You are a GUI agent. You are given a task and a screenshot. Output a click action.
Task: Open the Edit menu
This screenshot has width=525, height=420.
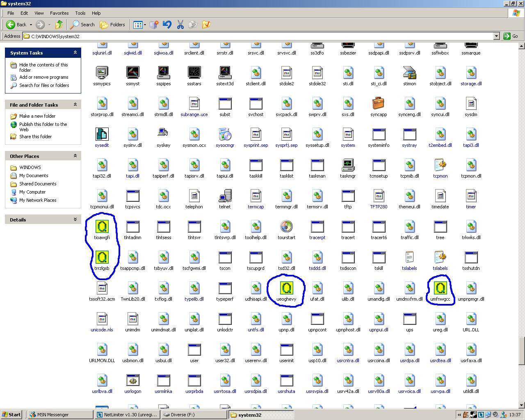[x=24, y=13]
